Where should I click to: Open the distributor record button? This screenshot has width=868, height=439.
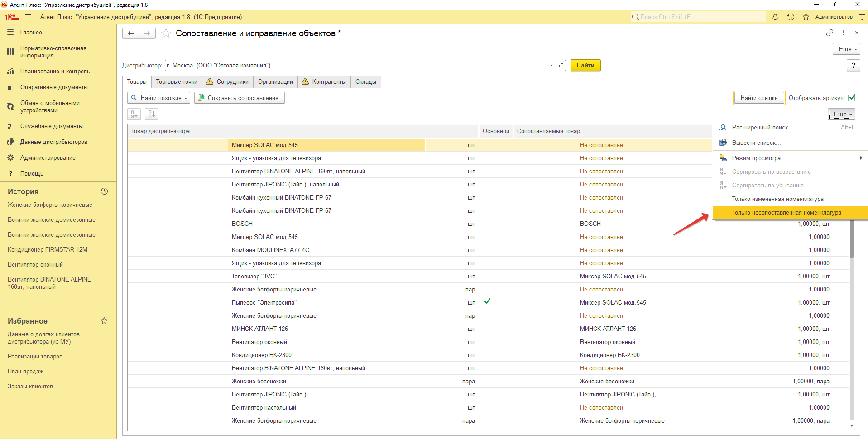(x=561, y=65)
